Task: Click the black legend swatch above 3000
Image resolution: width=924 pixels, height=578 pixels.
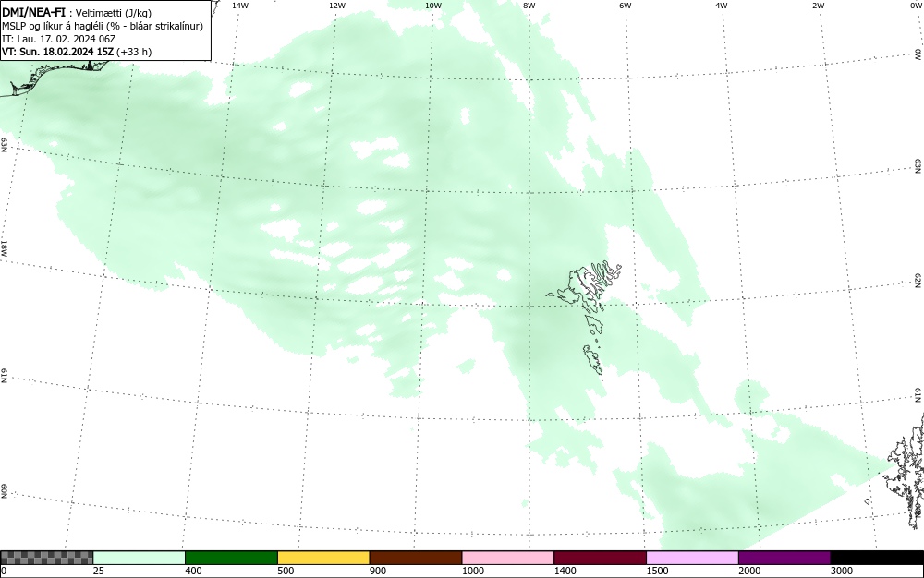Action: 877,558
